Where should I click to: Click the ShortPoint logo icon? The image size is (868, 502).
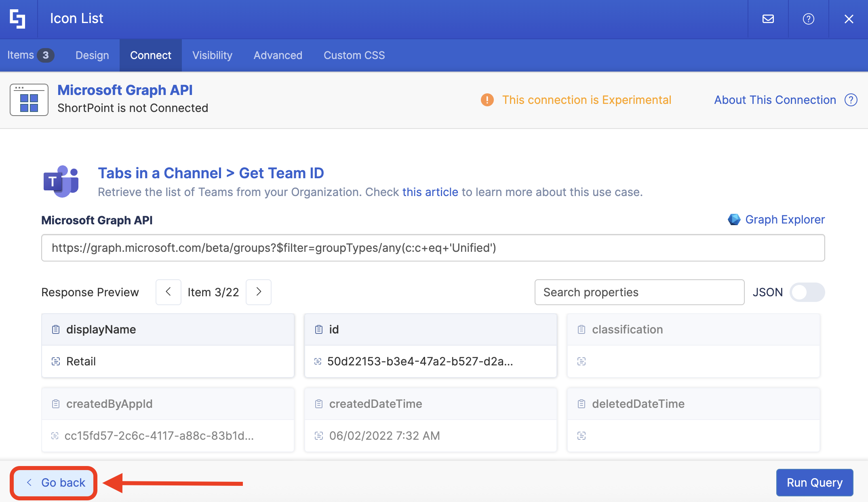coord(18,19)
